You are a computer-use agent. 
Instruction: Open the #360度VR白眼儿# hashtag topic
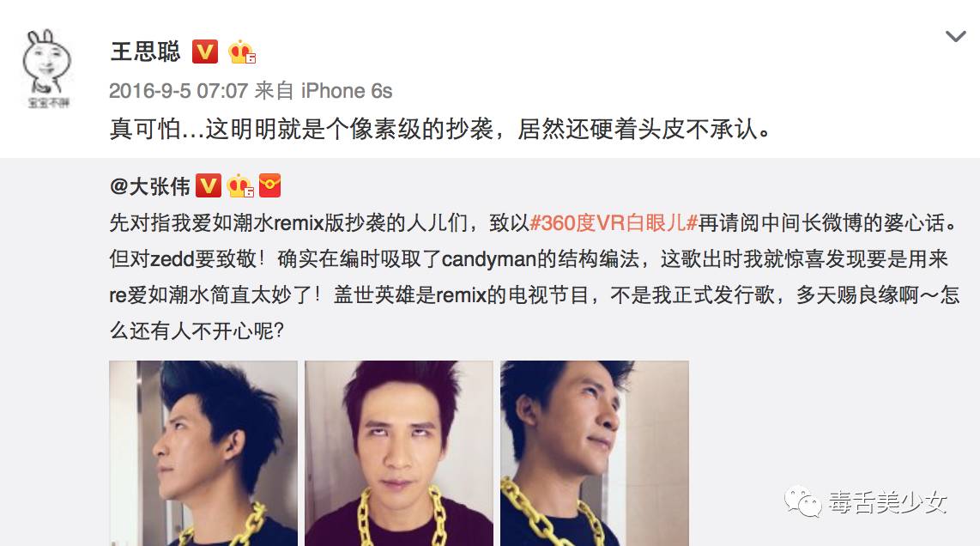(614, 222)
